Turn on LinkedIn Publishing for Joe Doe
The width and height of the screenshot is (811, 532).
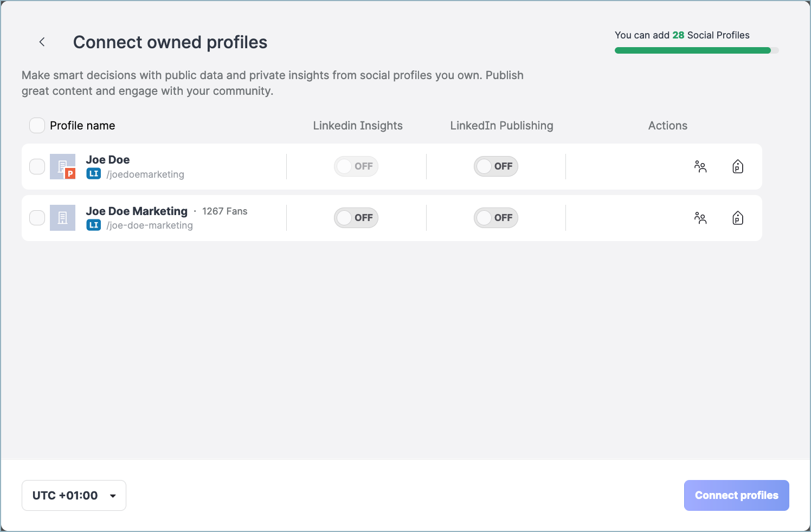tap(495, 166)
